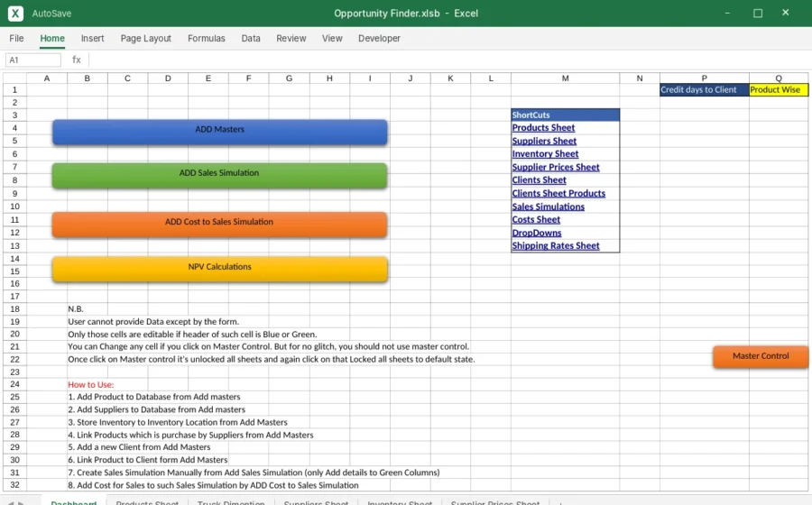
Task: Click the '3. Store Inventory to Inventory Location' instruction
Action: [x=178, y=422]
